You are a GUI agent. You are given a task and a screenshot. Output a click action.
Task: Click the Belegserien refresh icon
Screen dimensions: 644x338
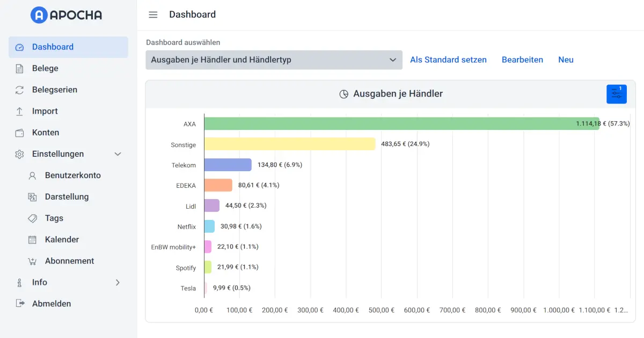(x=20, y=90)
